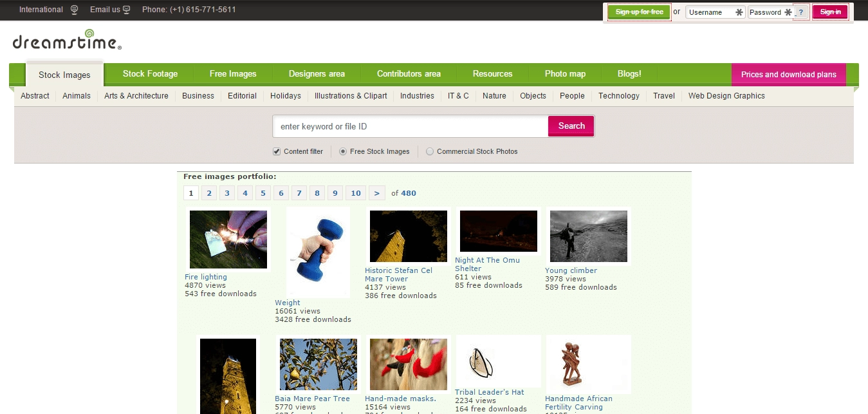
Task: Click Prices and download plans
Action: click(789, 74)
